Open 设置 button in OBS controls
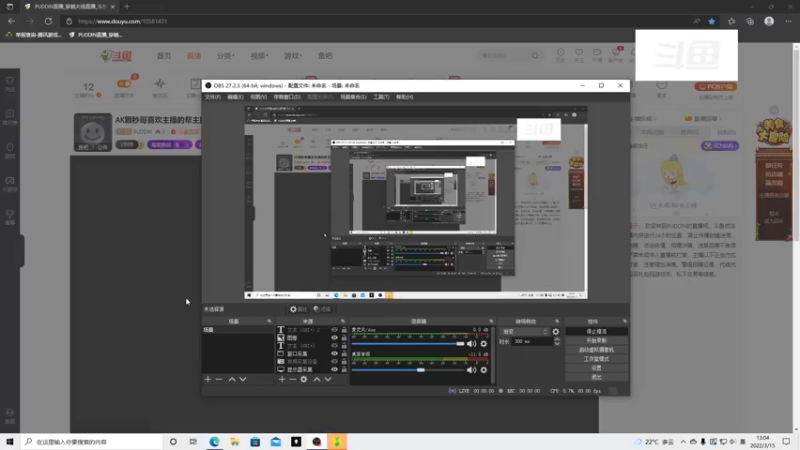 pos(596,368)
